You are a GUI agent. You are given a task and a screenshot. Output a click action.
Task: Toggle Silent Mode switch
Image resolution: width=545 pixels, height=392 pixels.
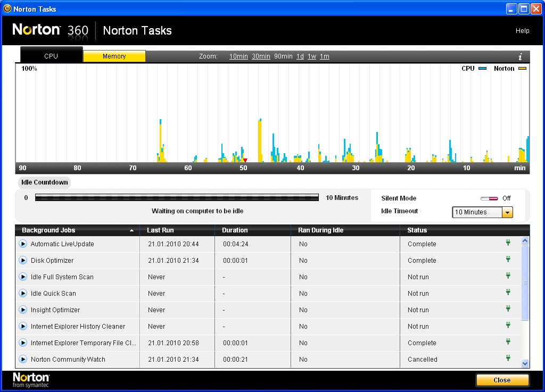click(489, 198)
